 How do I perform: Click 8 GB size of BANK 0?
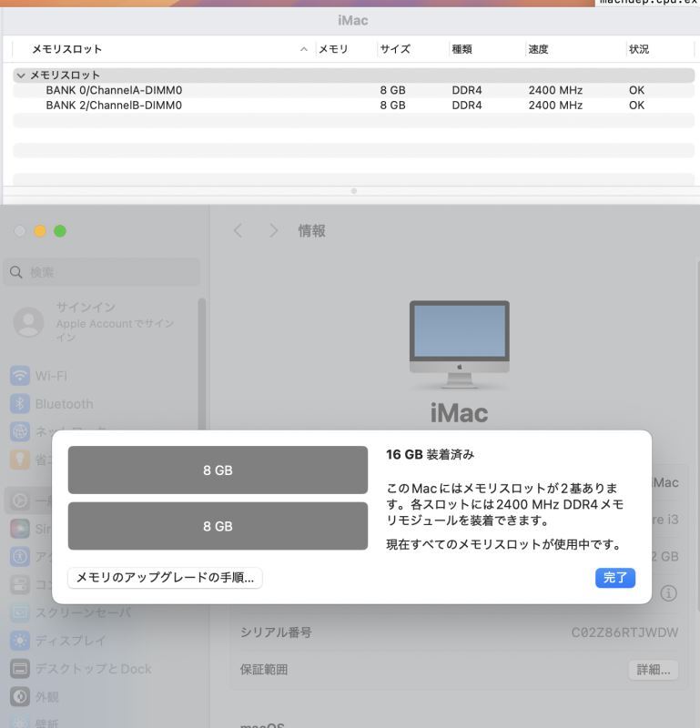(392, 90)
